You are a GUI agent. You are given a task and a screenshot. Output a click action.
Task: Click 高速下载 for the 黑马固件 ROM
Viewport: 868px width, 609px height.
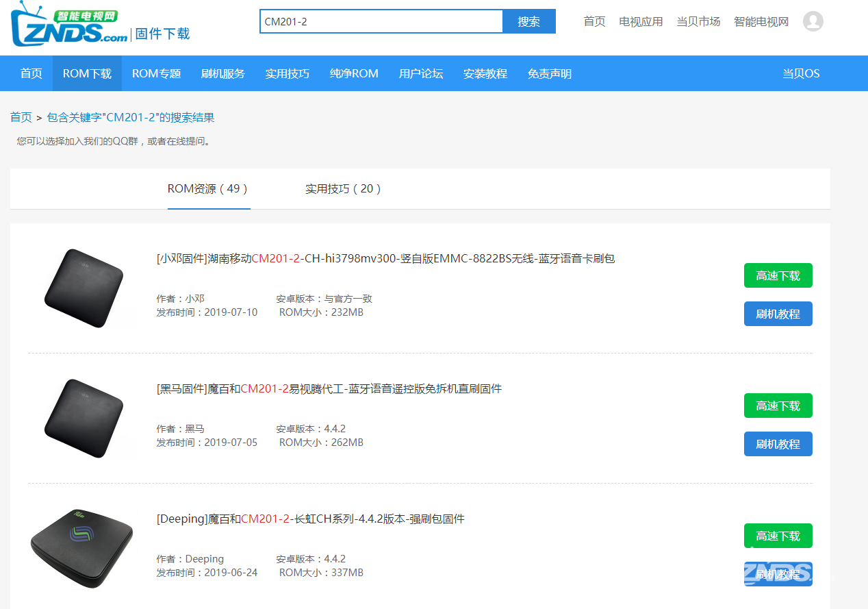tap(778, 406)
